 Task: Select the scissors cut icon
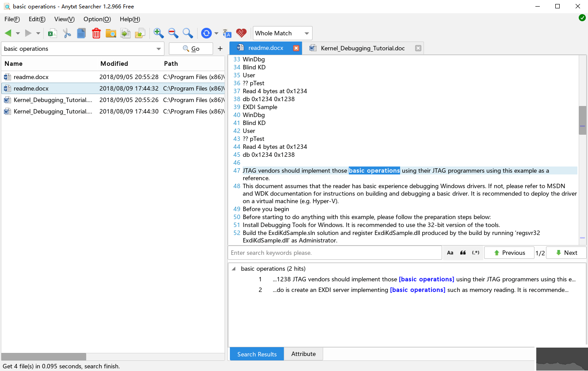coord(67,33)
